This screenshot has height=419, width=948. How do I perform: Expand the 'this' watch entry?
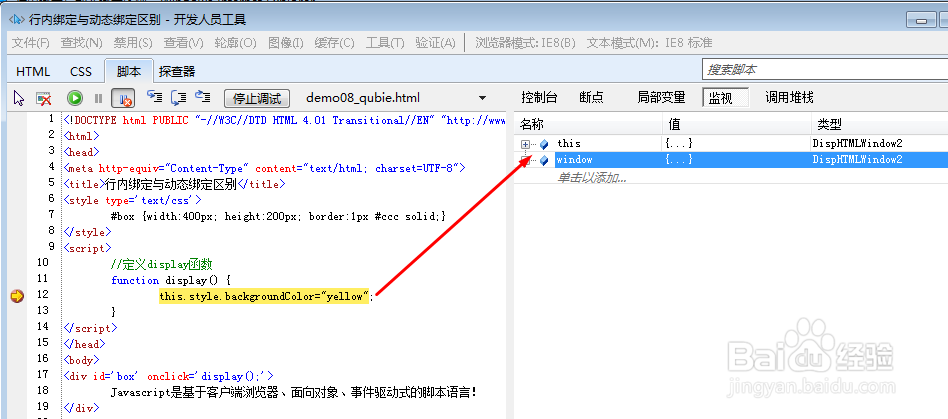point(525,145)
